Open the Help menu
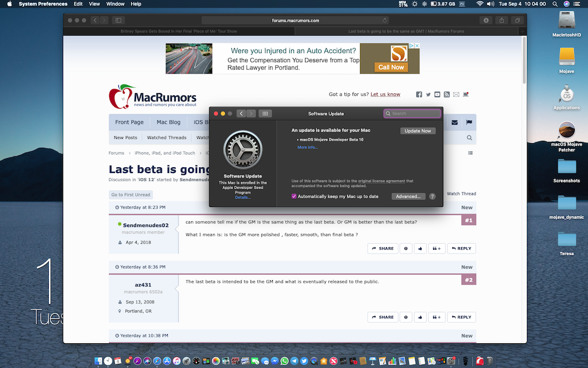Image resolution: width=588 pixels, height=368 pixels. [136, 4]
